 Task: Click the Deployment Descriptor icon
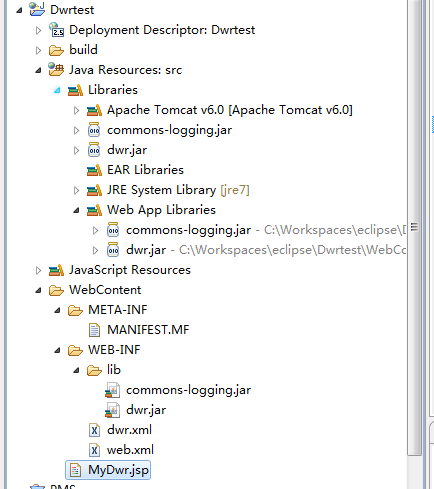(56, 30)
